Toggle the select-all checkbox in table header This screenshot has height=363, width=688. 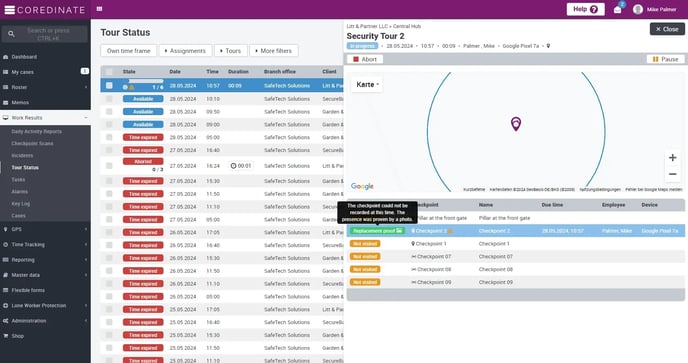tap(109, 72)
